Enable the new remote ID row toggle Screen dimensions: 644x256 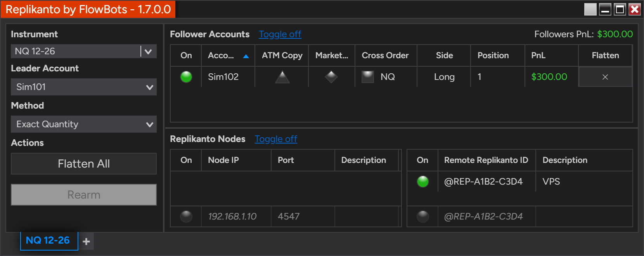(x=422, y=216)
